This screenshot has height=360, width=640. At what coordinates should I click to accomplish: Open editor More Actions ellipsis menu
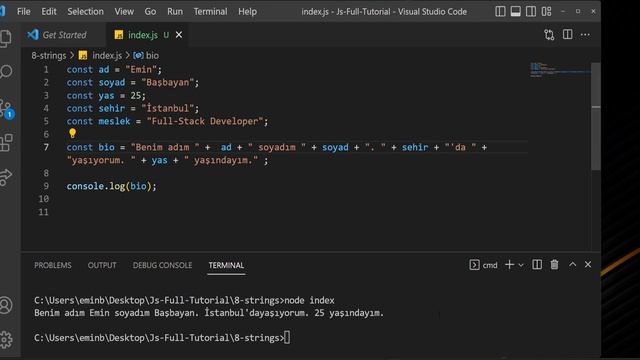coord(585,35)
